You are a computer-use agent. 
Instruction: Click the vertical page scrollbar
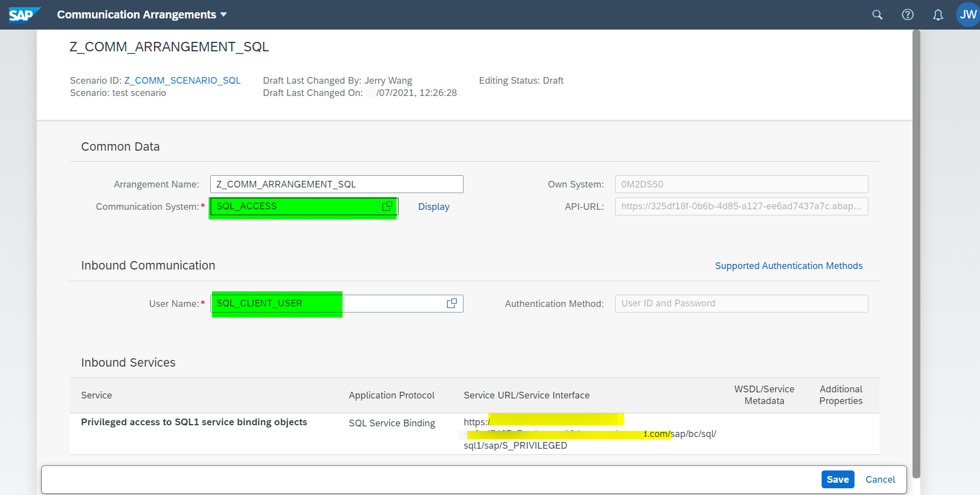tap(916, 254)
